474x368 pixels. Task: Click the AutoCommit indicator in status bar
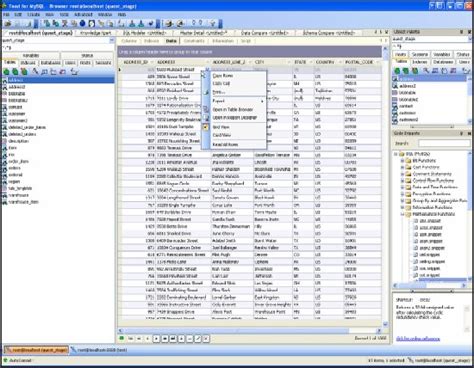point(17,361)
